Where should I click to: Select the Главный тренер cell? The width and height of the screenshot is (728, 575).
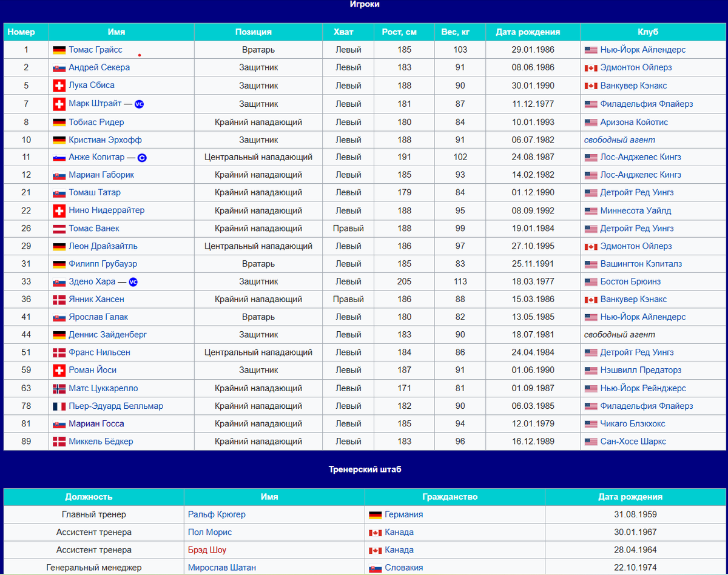coord(94,514)
